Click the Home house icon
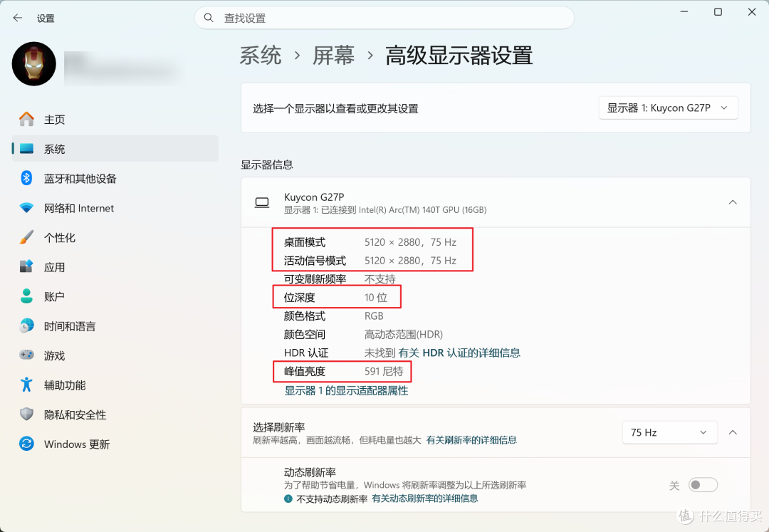Screen dimensions: 769x532 (26, 119)
